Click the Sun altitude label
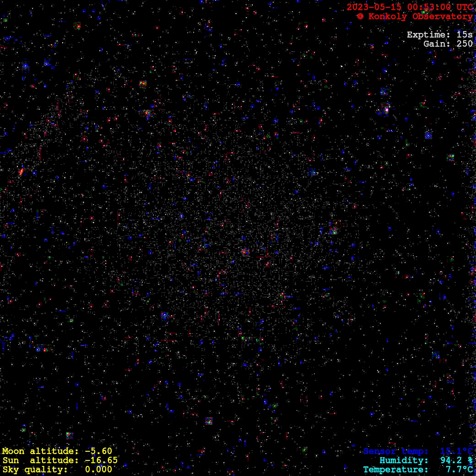This screenshot has width=476, height=476. (40, 460)
